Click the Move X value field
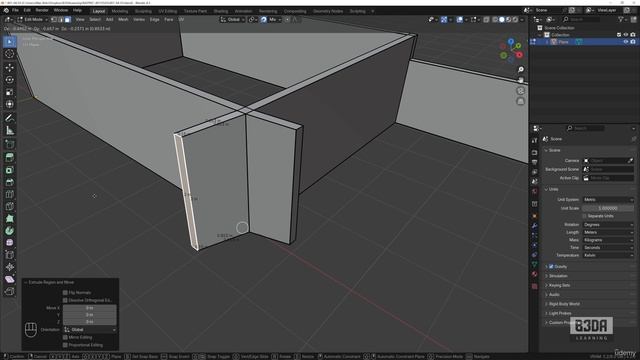Viewport: 640px width, 360px height. (89, 308)
